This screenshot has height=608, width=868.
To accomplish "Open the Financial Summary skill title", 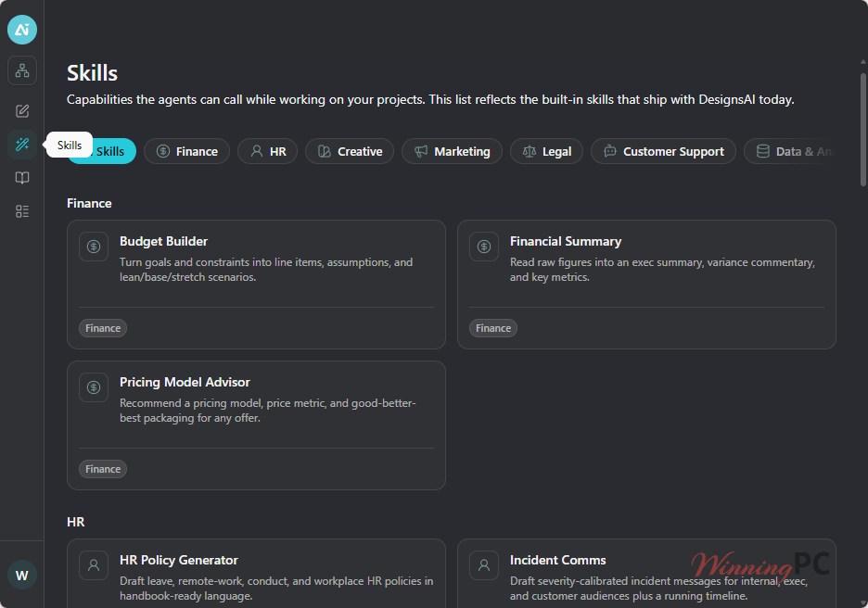I will click(565, 241).
